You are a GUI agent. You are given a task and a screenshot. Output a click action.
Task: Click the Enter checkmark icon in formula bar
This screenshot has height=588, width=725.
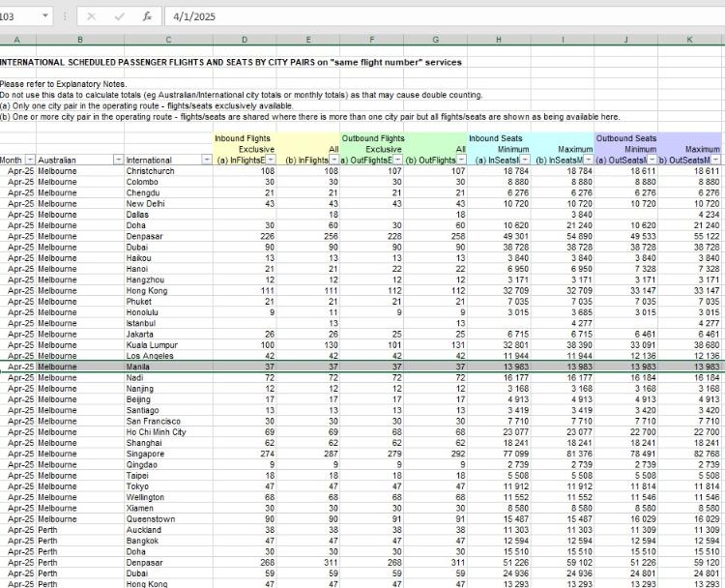(118, 16)
